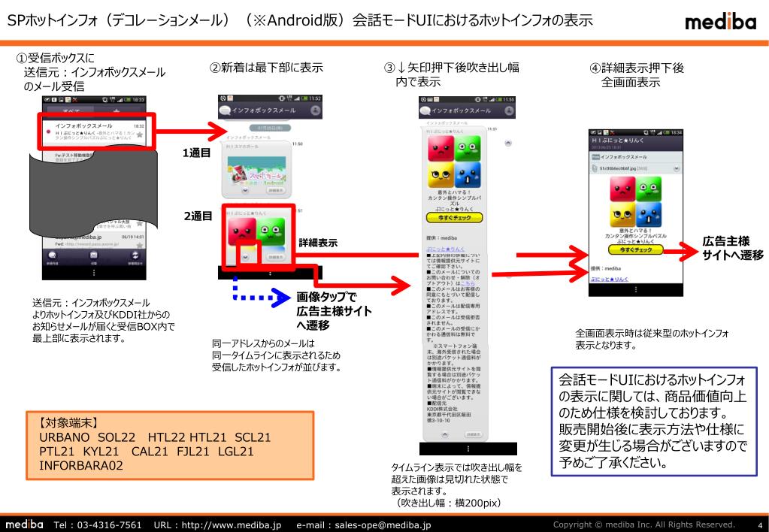
Task: Open ぷにっと★りんく link in step ④ fullscreen
Action: [x=609, y=279]
